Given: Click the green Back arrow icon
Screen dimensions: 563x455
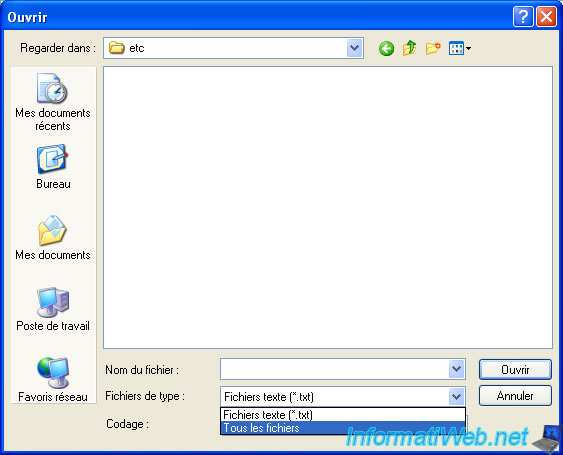Looking at the screenshot, I should 386,48.
